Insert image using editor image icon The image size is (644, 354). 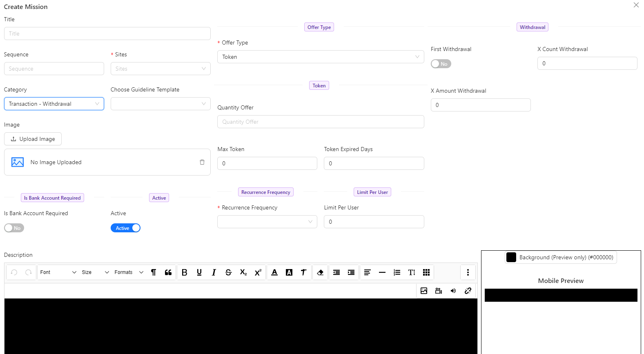pyautogui.click(x=424, y=291)
